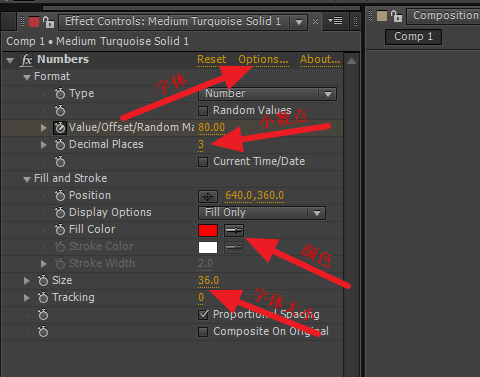
Task: Pick Fill Color with the eyedropper
Action: (234, 230)
